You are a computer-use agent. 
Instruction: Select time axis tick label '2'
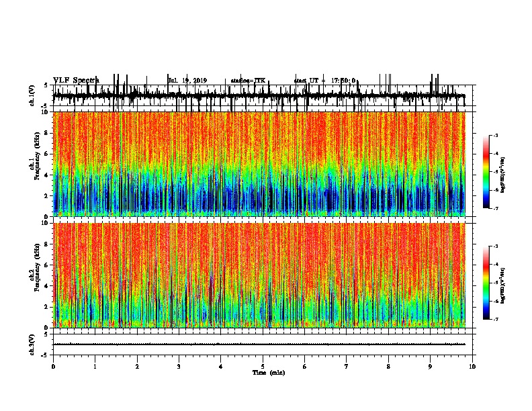click(x=137, y=367)
